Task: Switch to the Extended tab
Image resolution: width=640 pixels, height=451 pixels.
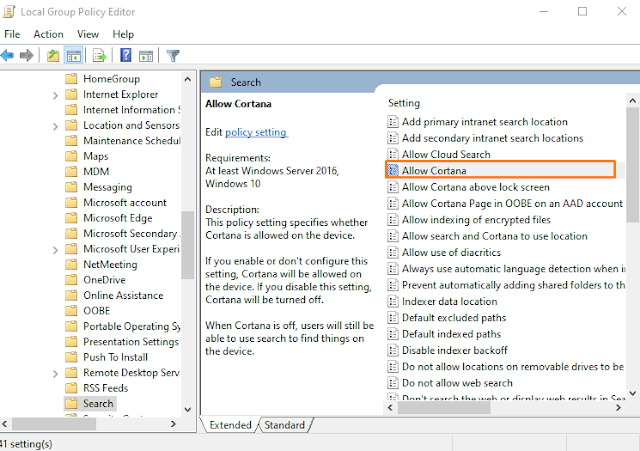Action: point(230,425)
